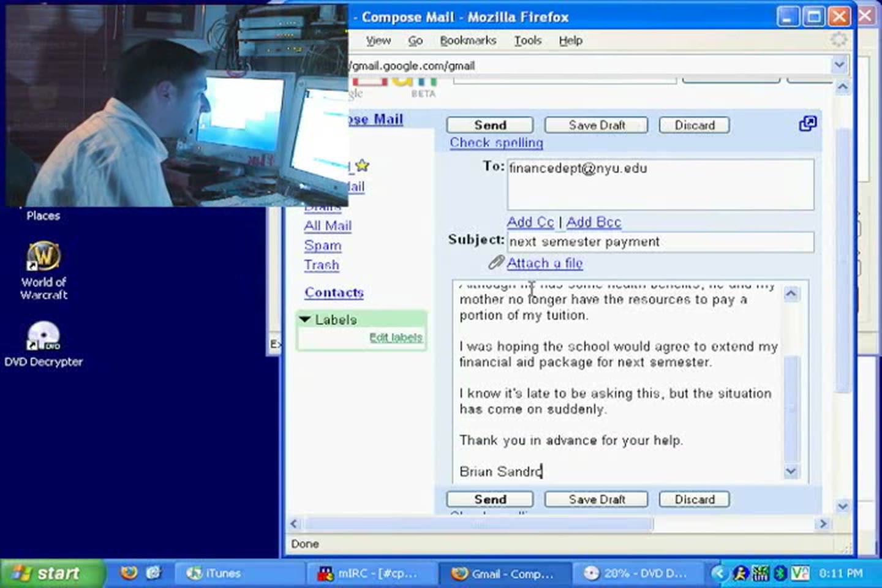Switch to DVD Decrypter 20% taskbar button
This screenshot has width=882, height=588.
pos(637,573)
